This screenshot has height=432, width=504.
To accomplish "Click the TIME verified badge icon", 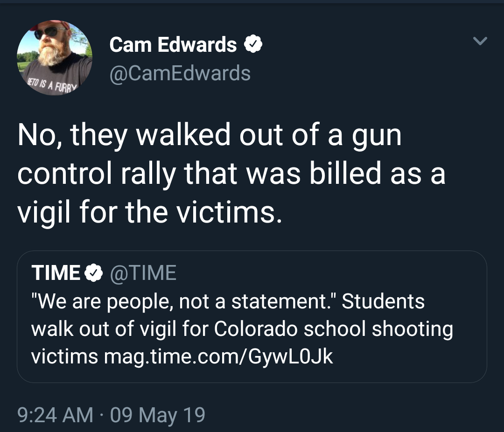I will [95, 273].
